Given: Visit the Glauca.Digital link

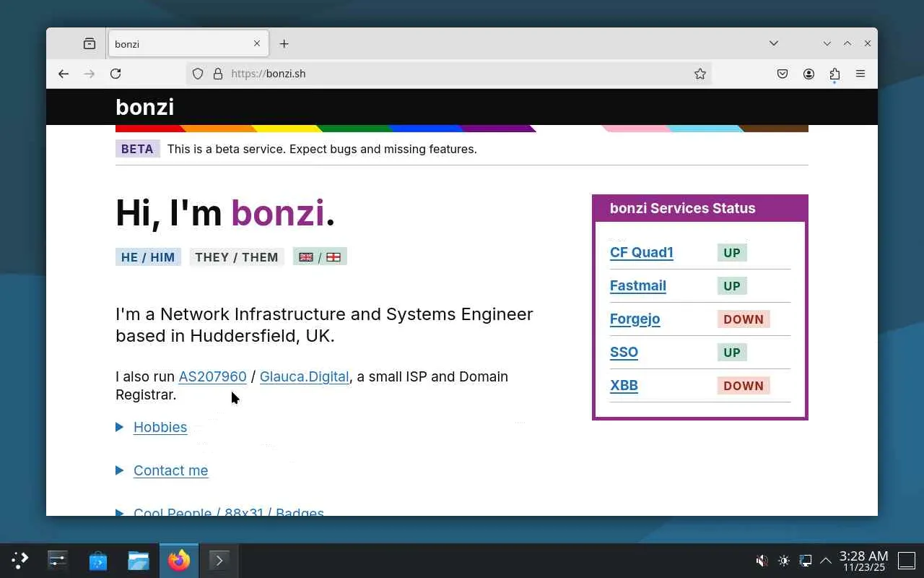Looking at the screenshot, I should (x=304, y=376).
